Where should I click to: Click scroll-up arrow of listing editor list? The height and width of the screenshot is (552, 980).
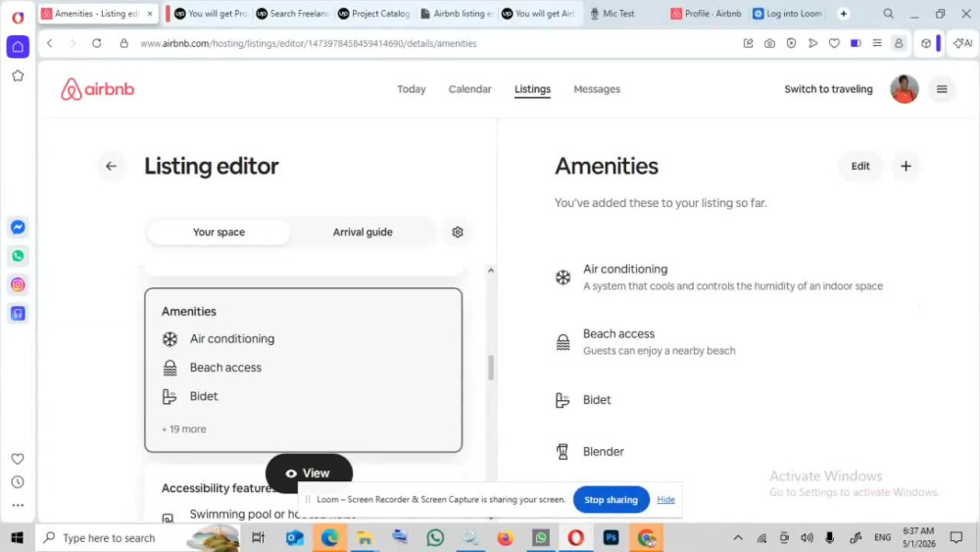[x=491, y=270]
